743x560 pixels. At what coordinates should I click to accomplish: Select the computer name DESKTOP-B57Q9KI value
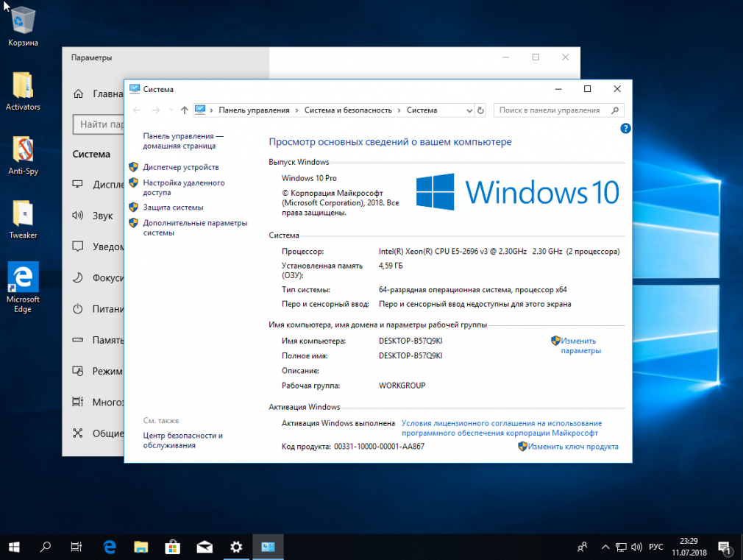(410, 341)
